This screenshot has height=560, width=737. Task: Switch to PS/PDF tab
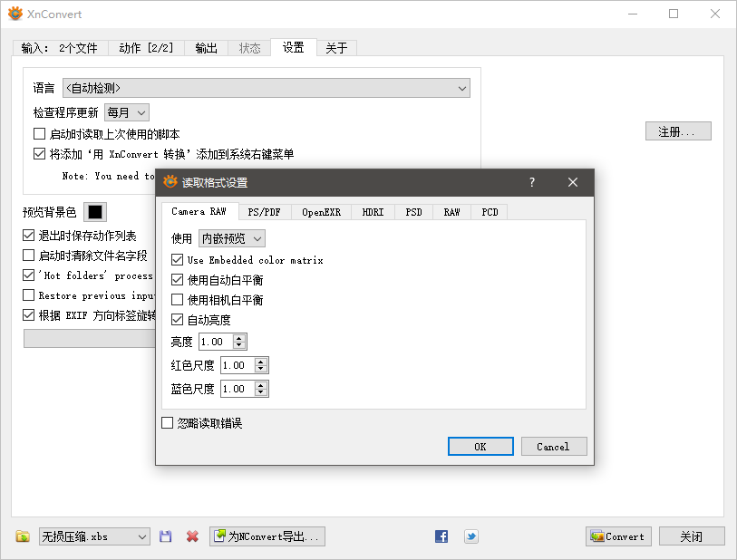coord(264,212)
